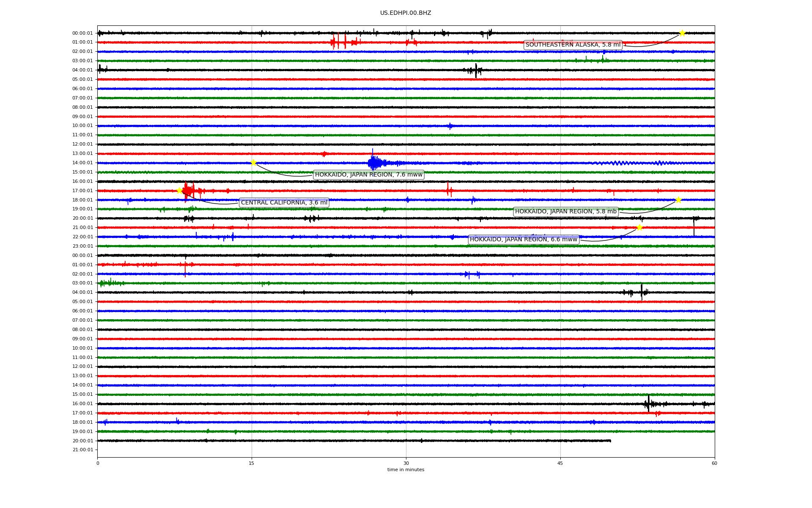
Task: Select the HOKKAIDO, JAPAN REGION, 7.6 mww label
Action: (368, 175)
